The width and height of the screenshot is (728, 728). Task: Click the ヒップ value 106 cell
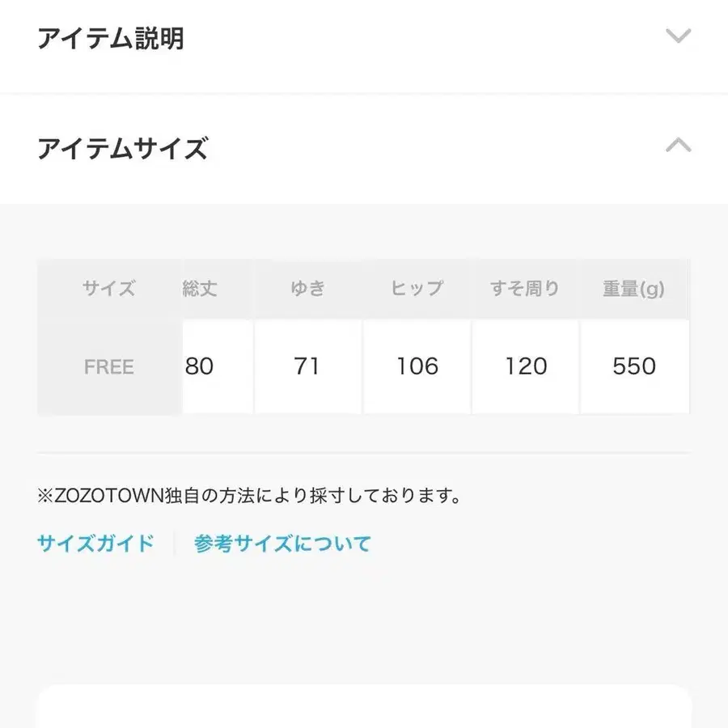(417, 366)
